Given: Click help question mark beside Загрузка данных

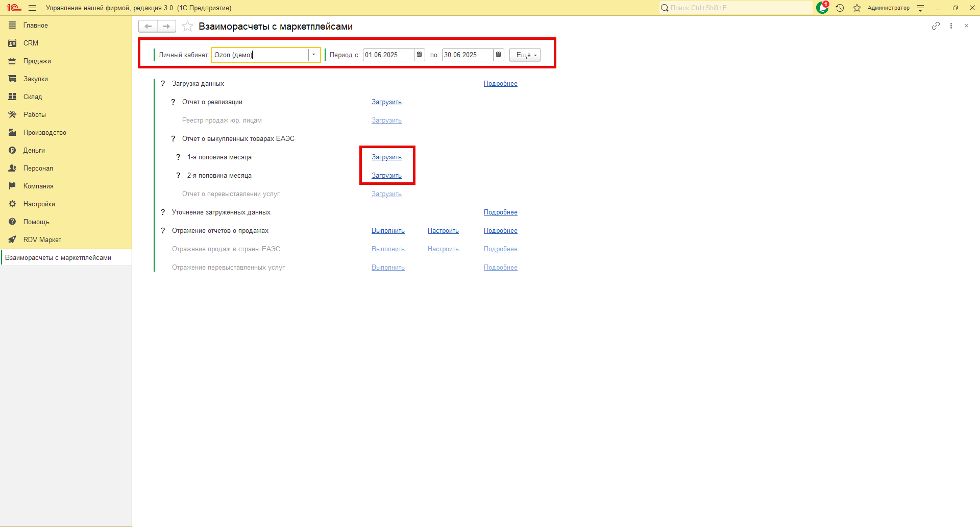Looking at the screenshot, I should click(x=163, y=83).
